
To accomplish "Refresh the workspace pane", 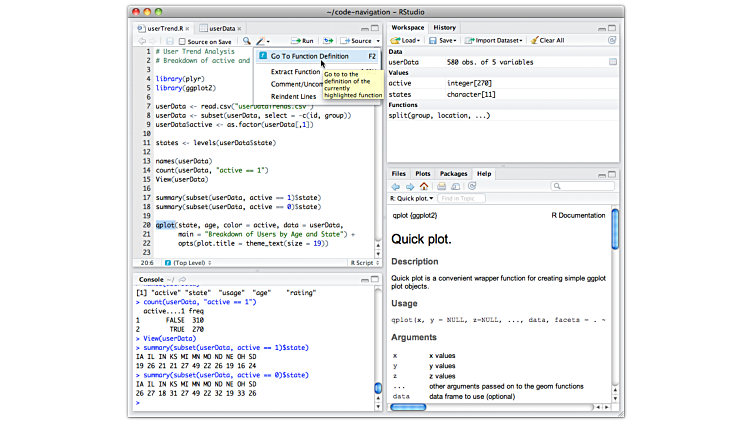I will [612, 41].
